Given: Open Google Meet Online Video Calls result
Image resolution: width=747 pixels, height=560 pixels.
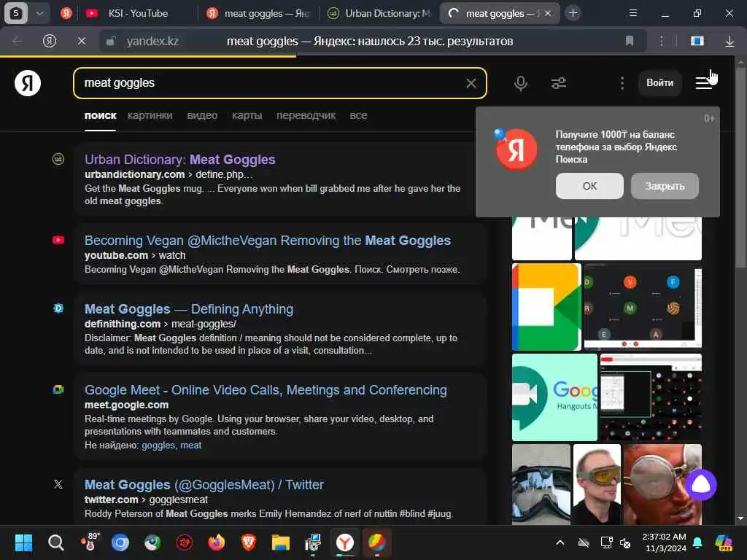Looking at the screenshot, I should (x=266, y=390).
